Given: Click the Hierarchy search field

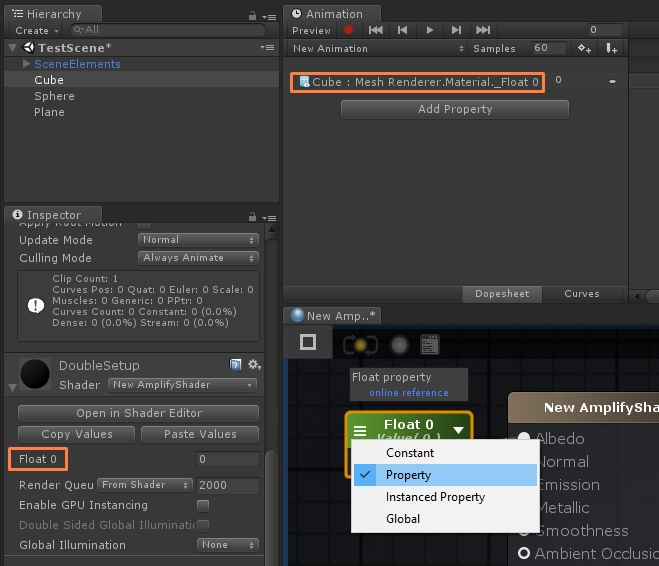Looking at the screenshot, I should click(x=168, y=30).
